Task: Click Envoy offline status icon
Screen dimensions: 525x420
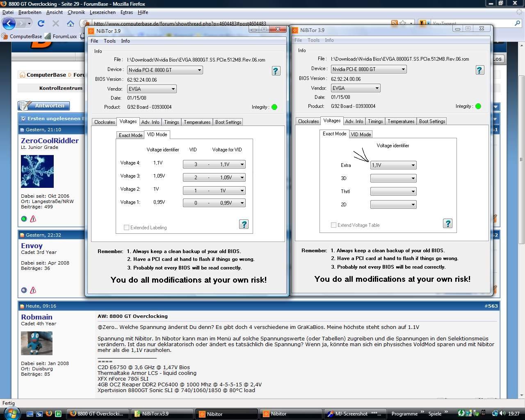Action: [x=24, y=290]
